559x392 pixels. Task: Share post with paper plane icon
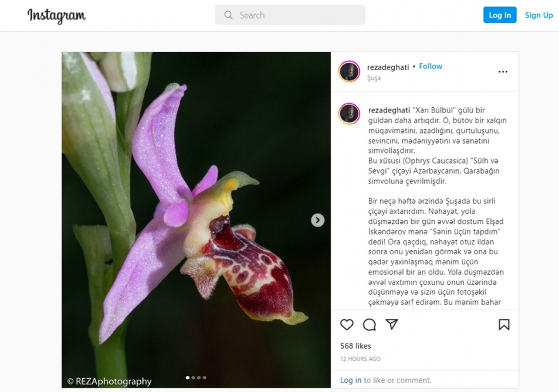pos(392,325)
